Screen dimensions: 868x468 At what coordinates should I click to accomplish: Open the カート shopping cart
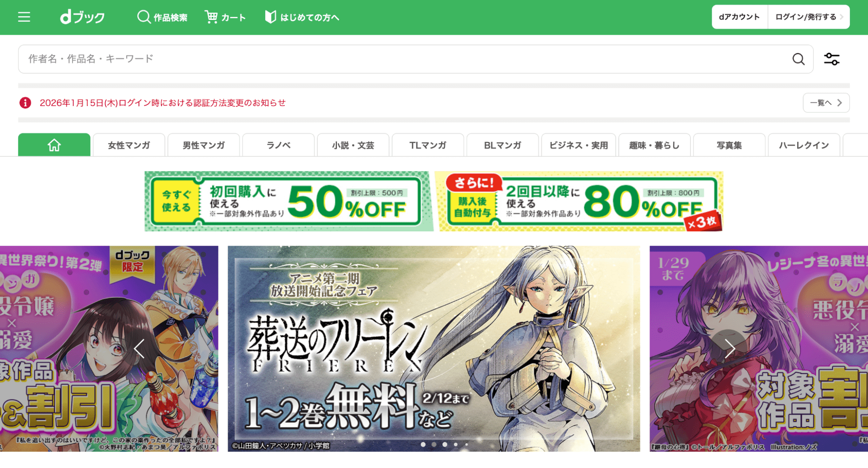pos(225,17)
